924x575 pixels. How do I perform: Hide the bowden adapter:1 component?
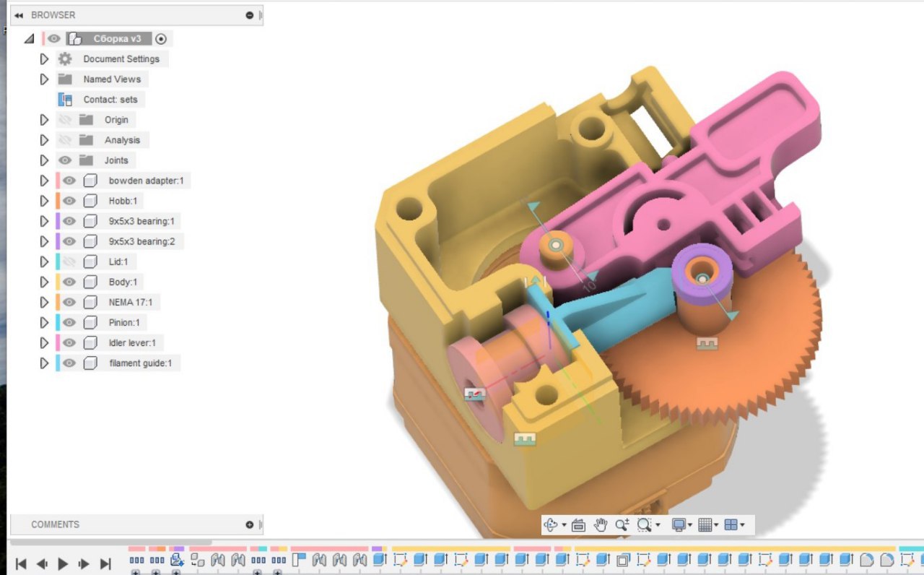click(69, 181)
